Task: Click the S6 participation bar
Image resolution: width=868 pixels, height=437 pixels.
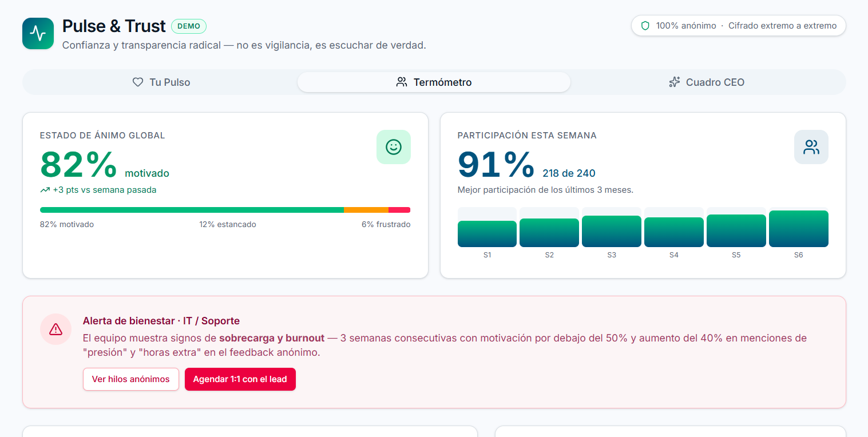Action: [799, 229]
